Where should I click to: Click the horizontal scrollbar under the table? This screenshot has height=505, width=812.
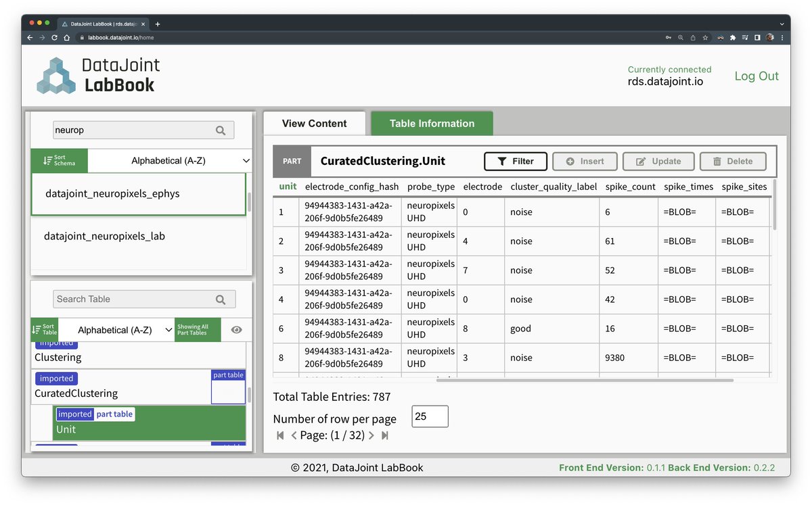[585, 380]
